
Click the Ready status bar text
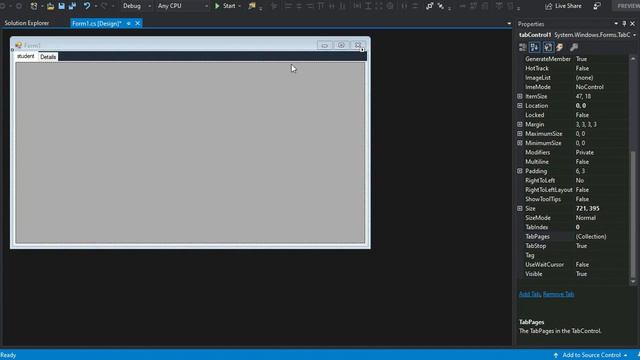pyautogui.click(x=8, y=355)
